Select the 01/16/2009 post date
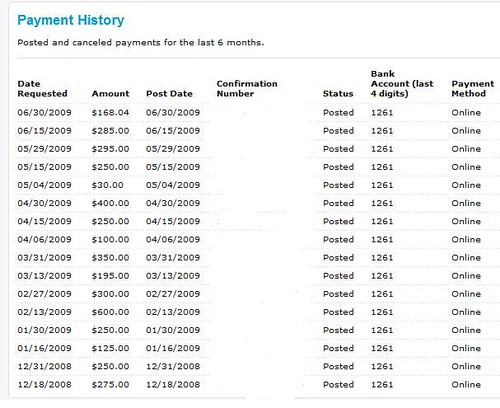 (173, 348)
